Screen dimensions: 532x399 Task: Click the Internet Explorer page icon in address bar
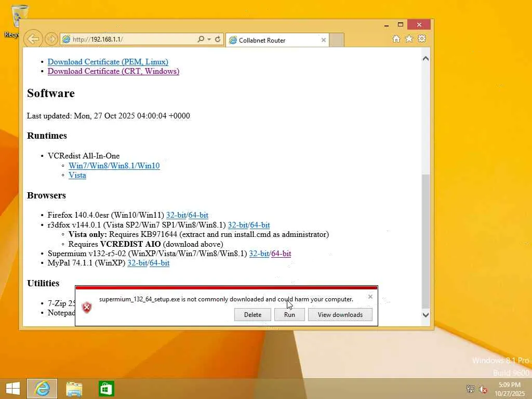point(66,39)
